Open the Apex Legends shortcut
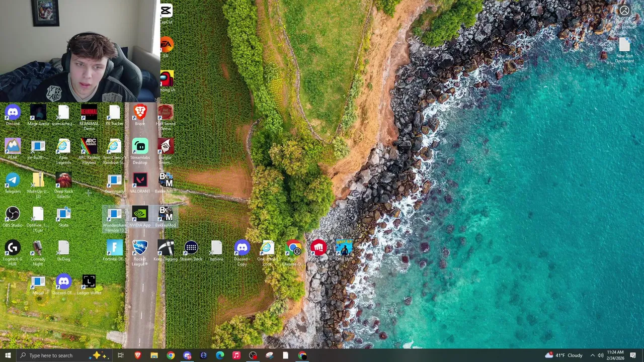This screenshot has height=362, width=644. [x=63, y=152]
